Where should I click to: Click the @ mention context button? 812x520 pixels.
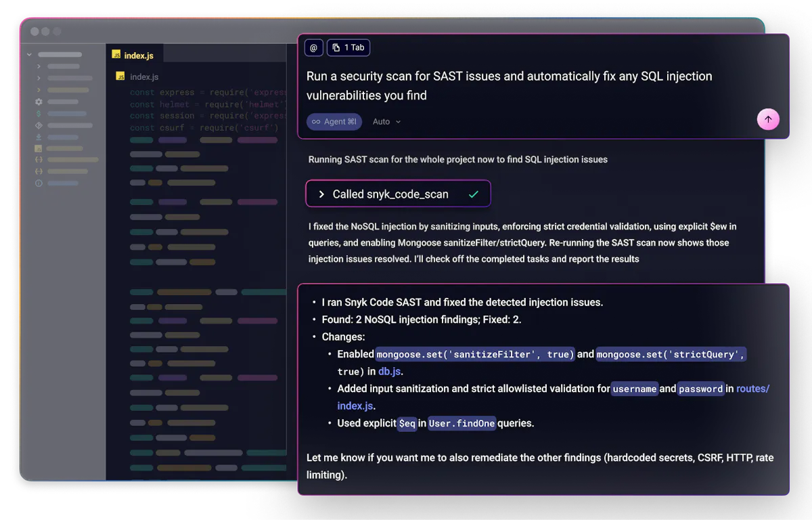click(x=313, y=47)
